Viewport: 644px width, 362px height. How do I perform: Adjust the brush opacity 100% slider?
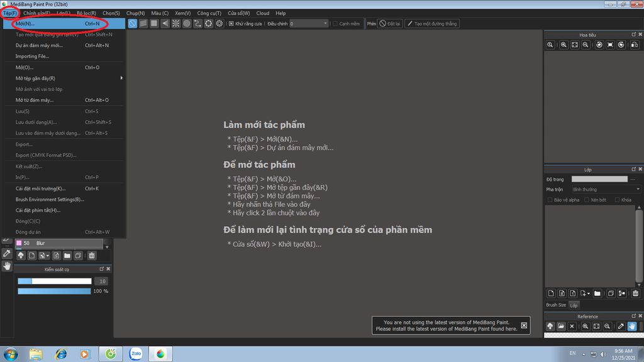click(54, 291)
